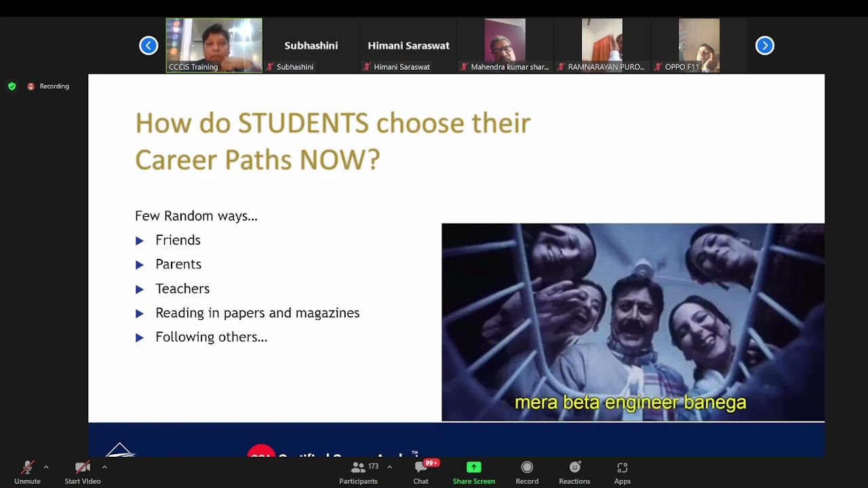Open the Reactions menu
Screen dimensions: 868x488
574,472
